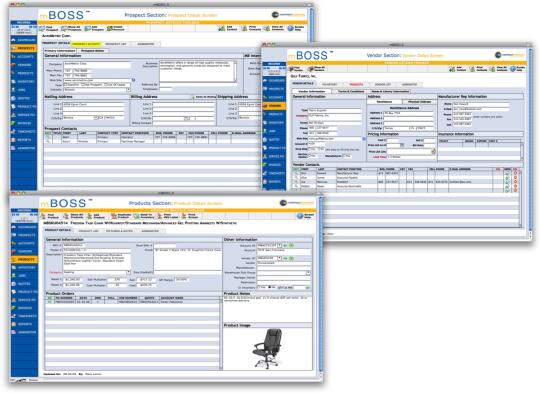The image size is (540, 393).
Task: Click View All Contacts in Vendor window toolbar
Action: (x=499, y=69)
